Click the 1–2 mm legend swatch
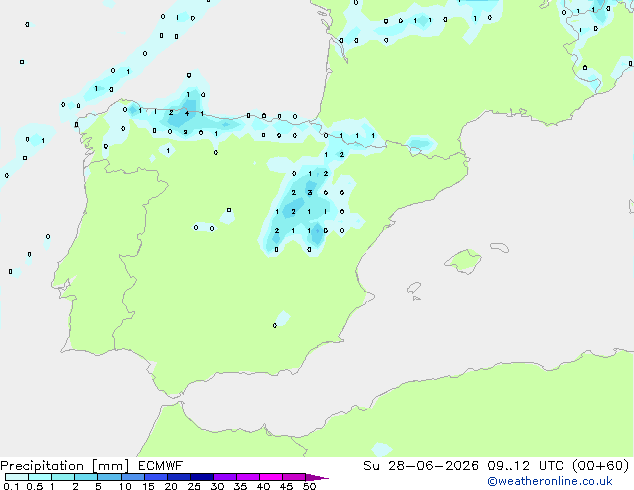The image size is (634, 490). 63,477
